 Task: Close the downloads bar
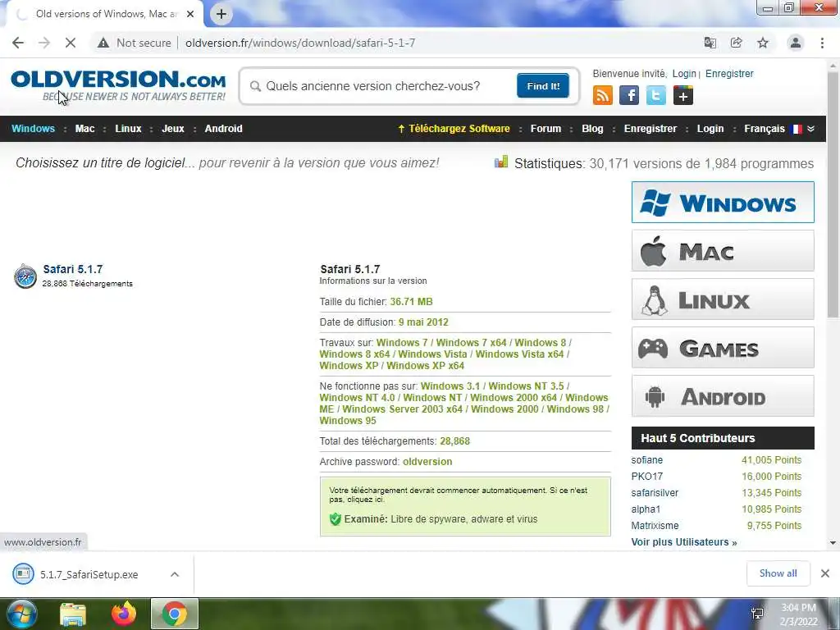coord(825,573)
